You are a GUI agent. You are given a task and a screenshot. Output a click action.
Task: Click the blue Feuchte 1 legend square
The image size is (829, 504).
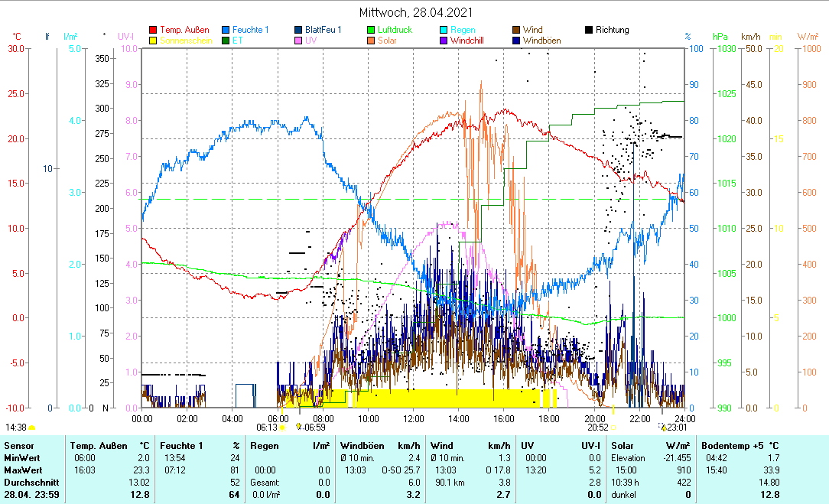pos(226,30)
